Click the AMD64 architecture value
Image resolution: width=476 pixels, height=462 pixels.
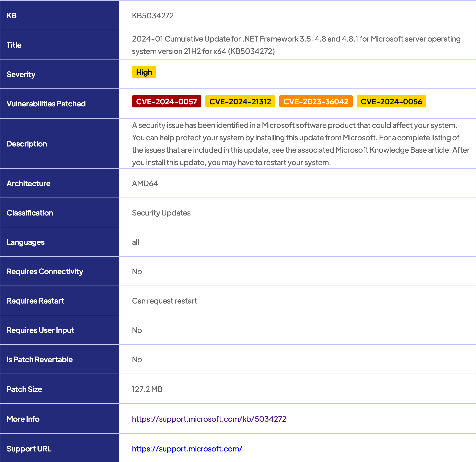(145, 183)
